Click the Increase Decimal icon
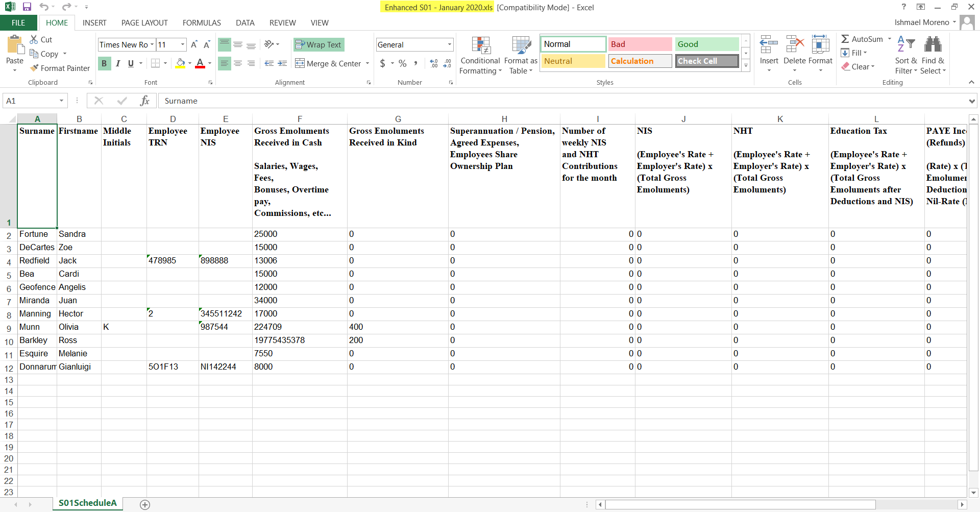Image resolution: width=980 pixels, height=512 pixels. click(434, 63)
